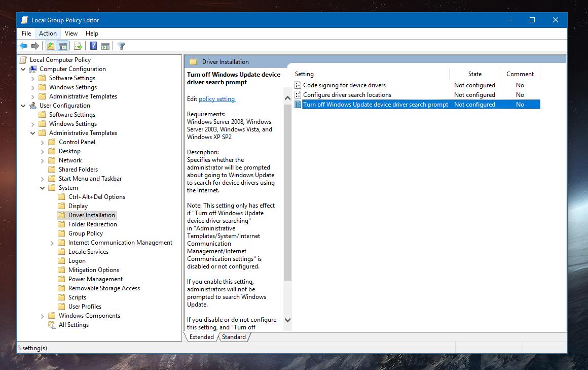Screen dimensions: 588x370
Task: Expand Software Settings under Computer Configuration
Action: (32, 79)
